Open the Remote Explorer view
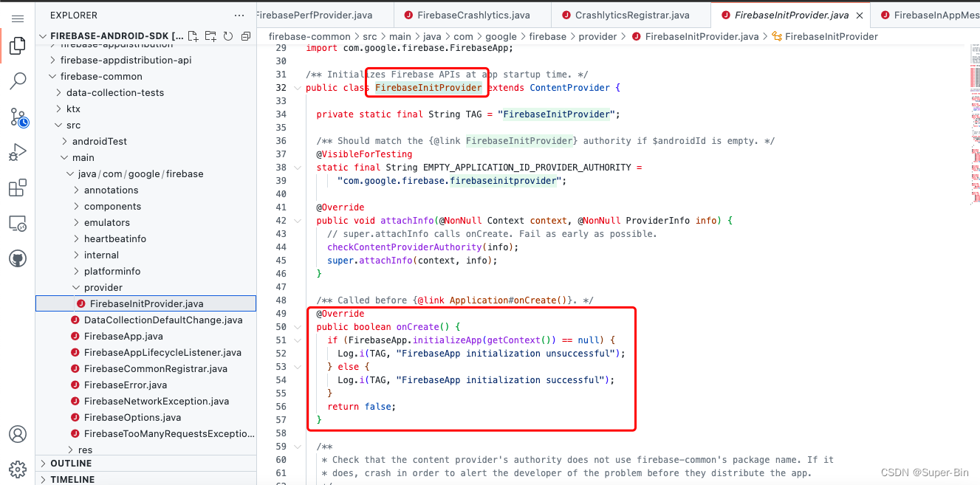Viewport: 980px width, 485px height. 18,223
